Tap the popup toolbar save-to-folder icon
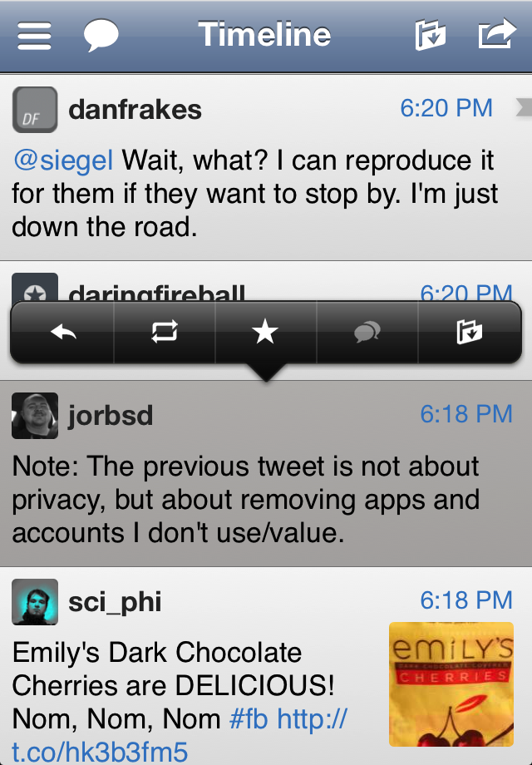This screenshot has height=765, width=532. click(x=469, y=333)
